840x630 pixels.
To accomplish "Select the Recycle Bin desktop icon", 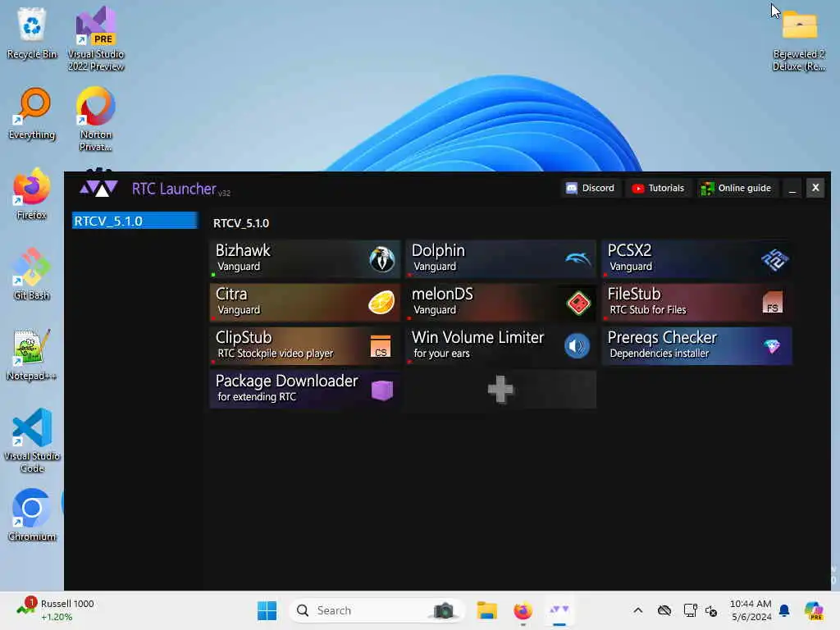I will [x=32, y=33].
